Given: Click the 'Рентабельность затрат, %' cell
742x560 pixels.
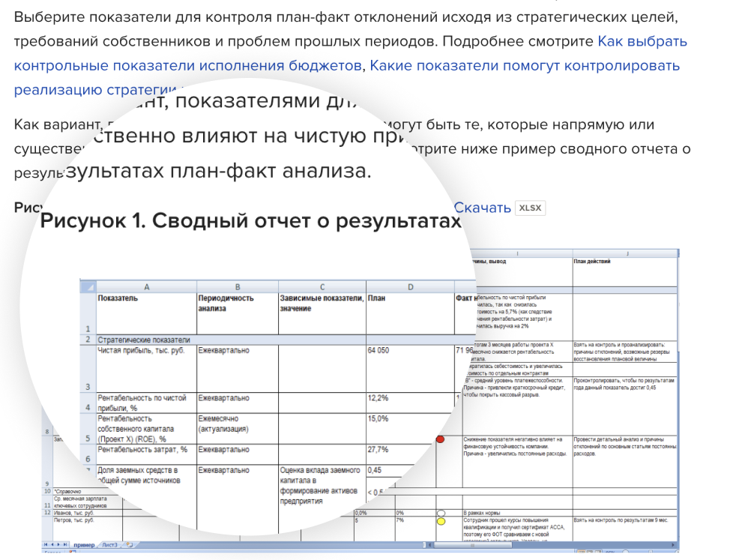Looking at the screenshot, I should tap(147, 454).
